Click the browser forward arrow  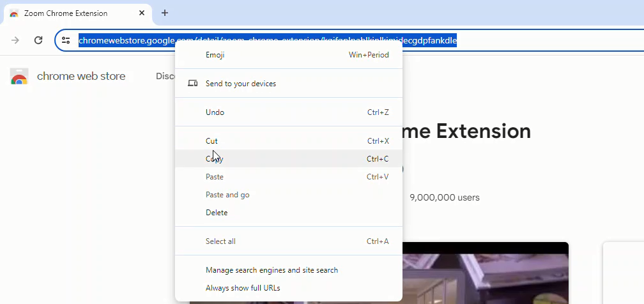point(15,40)
